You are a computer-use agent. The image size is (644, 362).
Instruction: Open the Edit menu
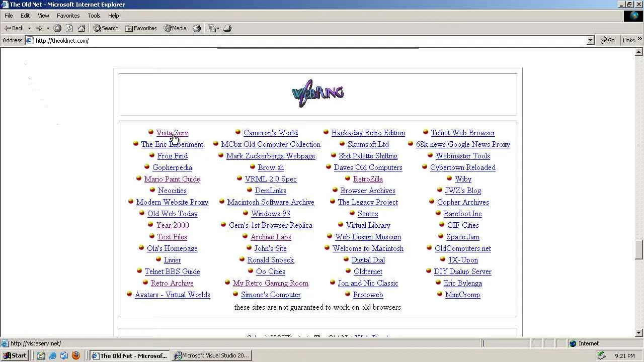25,16
